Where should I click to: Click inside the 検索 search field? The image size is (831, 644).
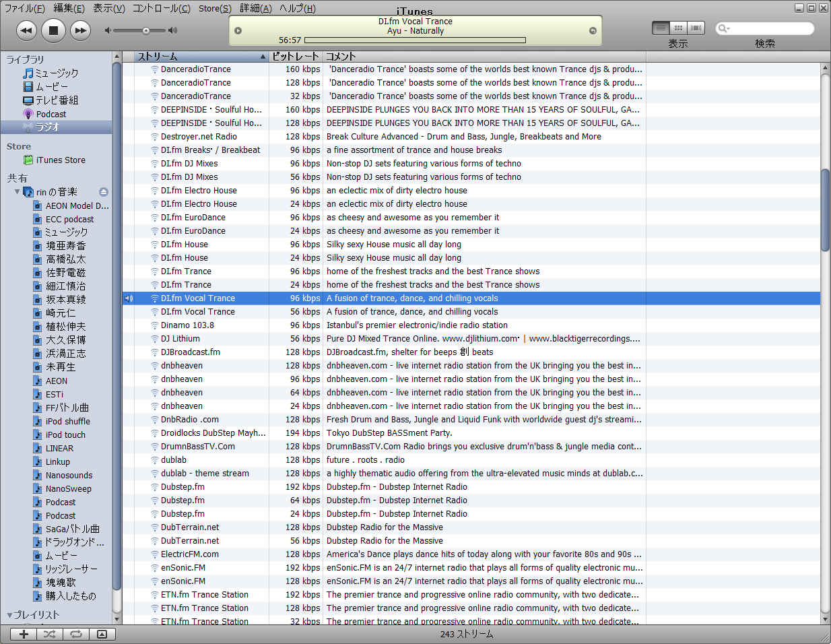click(771, 28)
